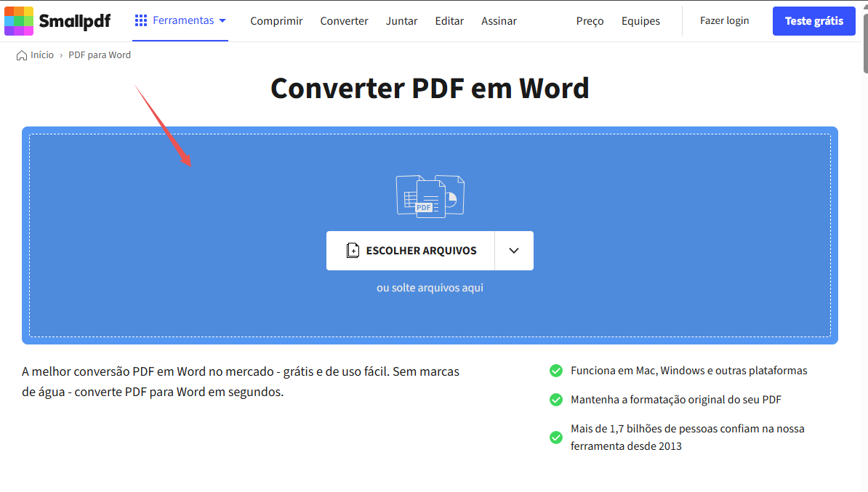
Task: Open the Comprimir menu item
Action: (276, 21)
